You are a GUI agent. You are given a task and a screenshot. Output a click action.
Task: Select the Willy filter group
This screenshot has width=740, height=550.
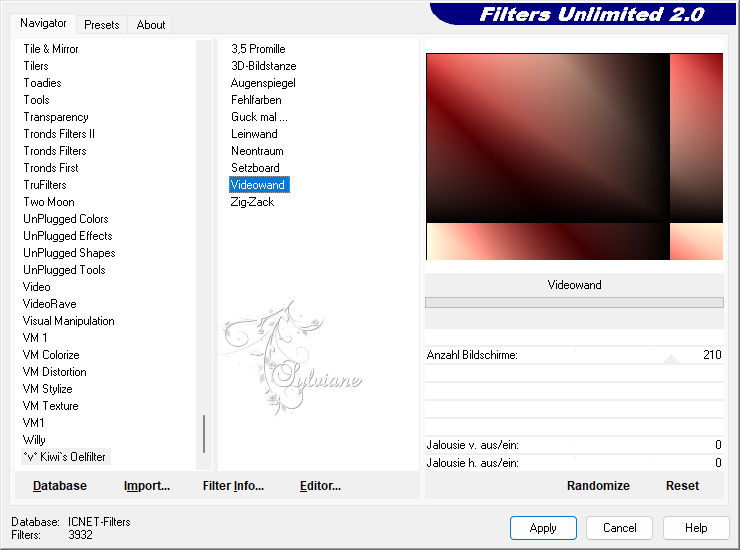point(34,440)
